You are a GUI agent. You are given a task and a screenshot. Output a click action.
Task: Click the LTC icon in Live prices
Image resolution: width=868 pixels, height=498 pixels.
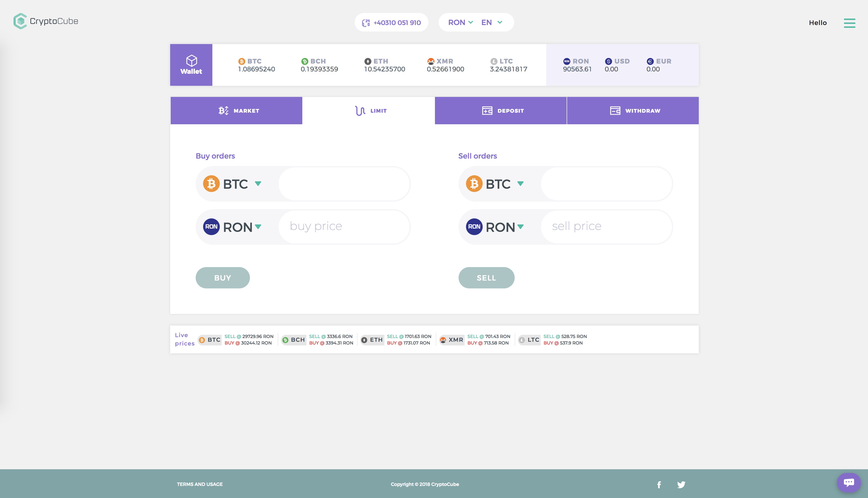pos(522,340)
